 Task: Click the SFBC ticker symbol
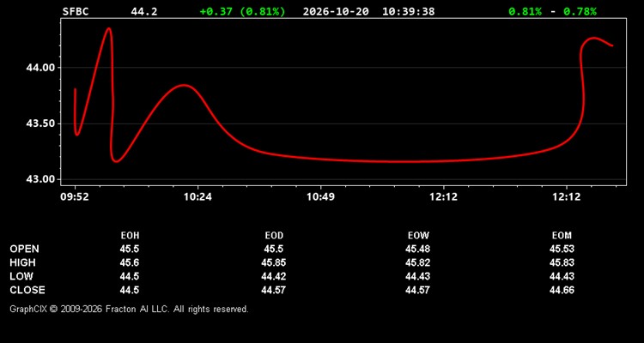coord(76,11)
